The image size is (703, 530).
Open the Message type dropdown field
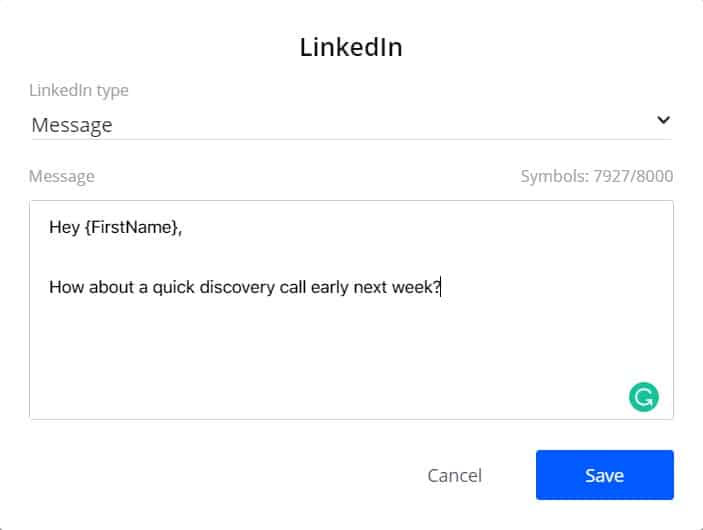pos(352,125)
